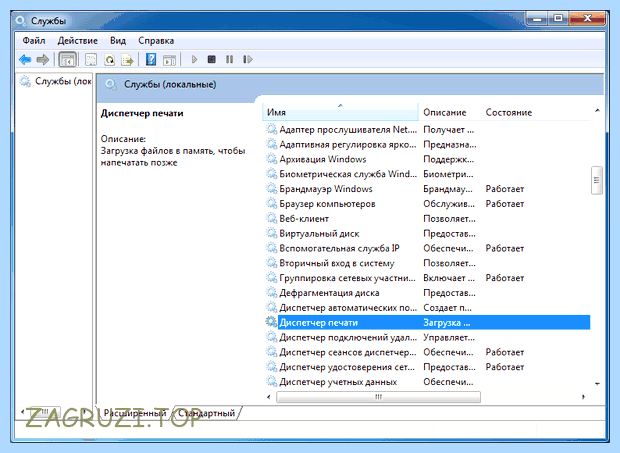Click the gear icon of Брандмауэр Windows row
620x453 pixels.
tap(271, 189)
